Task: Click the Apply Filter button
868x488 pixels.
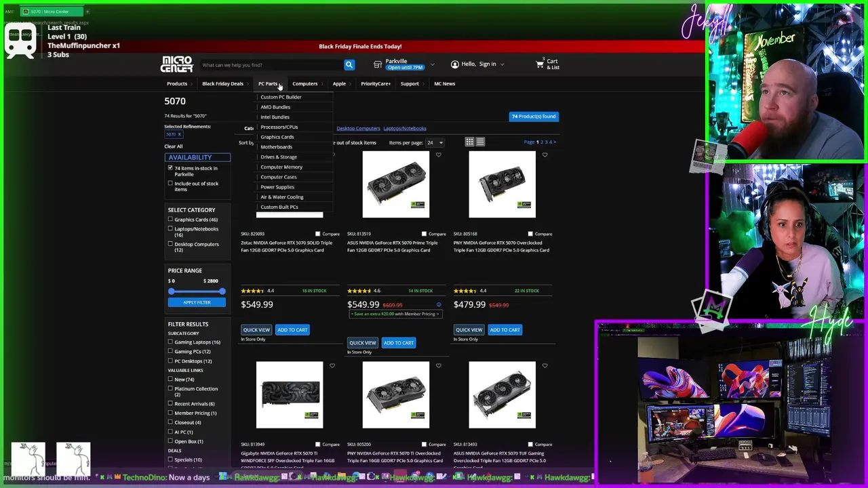Action: pos(197,302)
